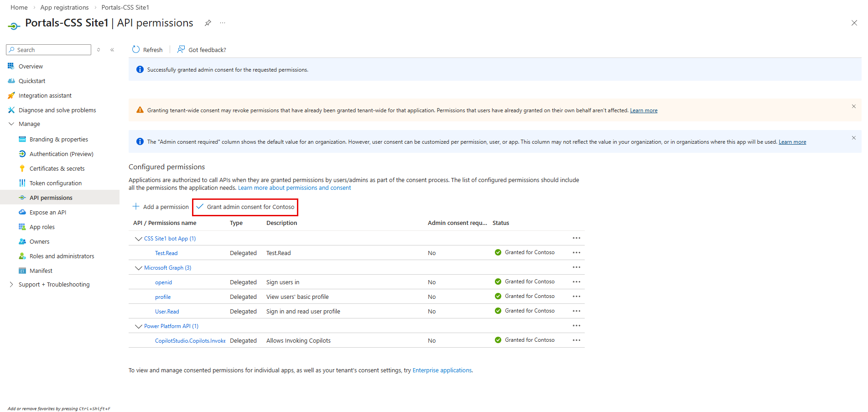Open the Enterprise applications link
Image resolution: width=868 pixels, height=412 pixels.
click(442, 370)
